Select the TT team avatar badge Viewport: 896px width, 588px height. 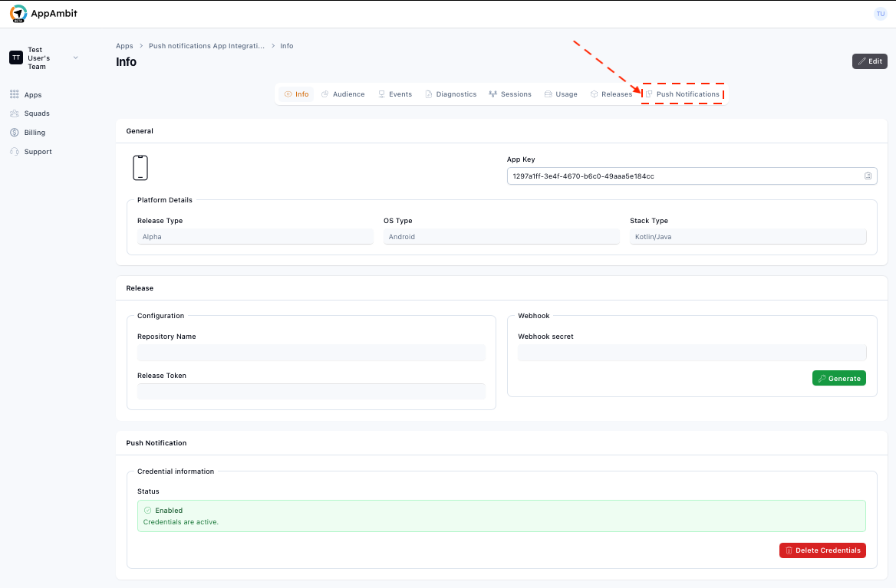(x=16, y=57)
